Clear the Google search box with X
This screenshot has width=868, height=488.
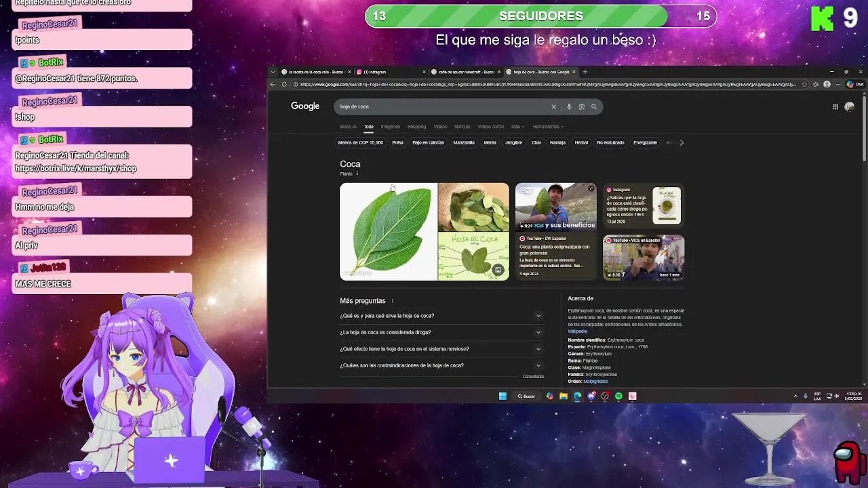pyautogui.click(x=553, y=106)
